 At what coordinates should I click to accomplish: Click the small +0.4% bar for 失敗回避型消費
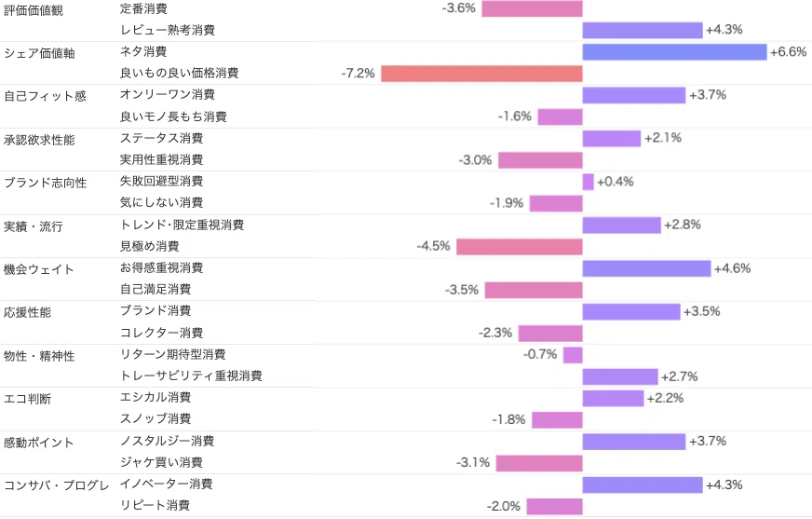click(588, 182)
